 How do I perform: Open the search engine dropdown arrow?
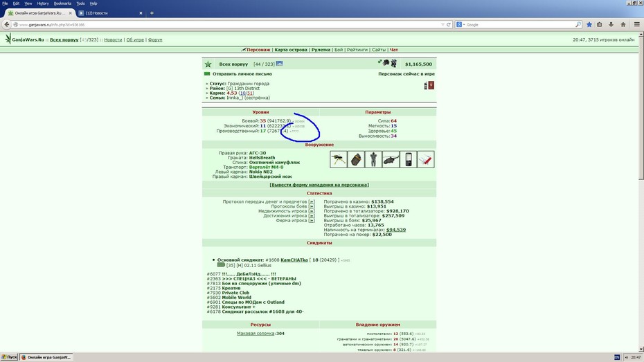pyautogui.click(x=464, y=25)
